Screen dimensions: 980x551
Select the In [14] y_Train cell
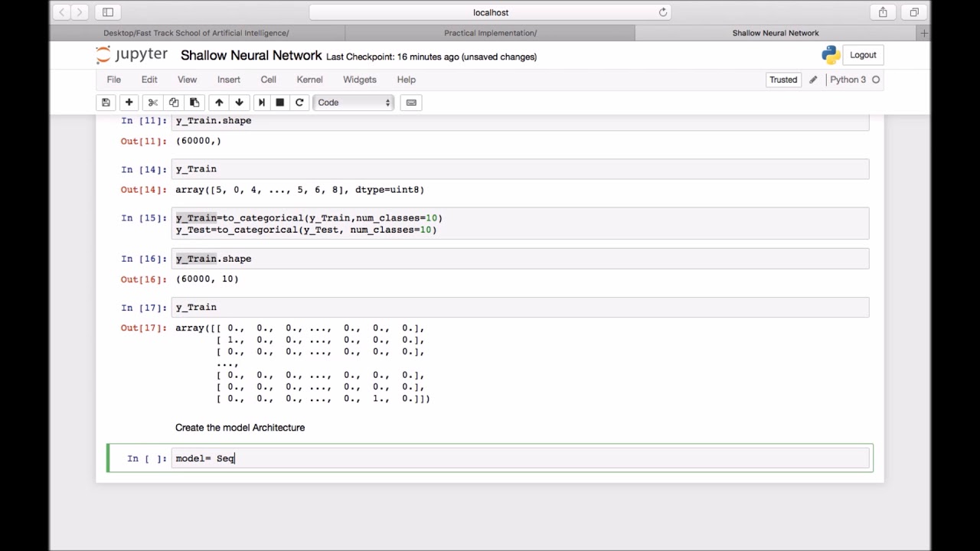point(521,169)
